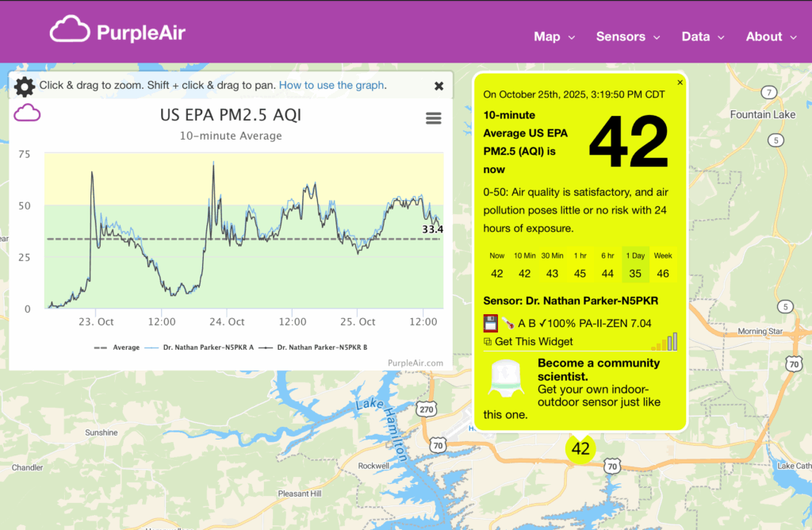Click the thermometer icon in sensor popup
The width and height of the screenshot is (812, 530).
[x=507, y=323]
